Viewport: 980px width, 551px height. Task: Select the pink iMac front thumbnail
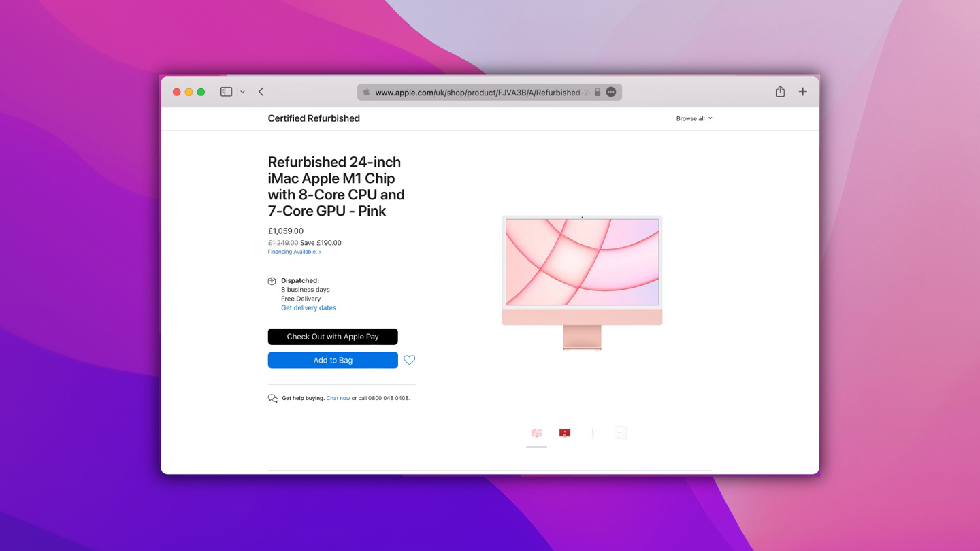point(536,433)
